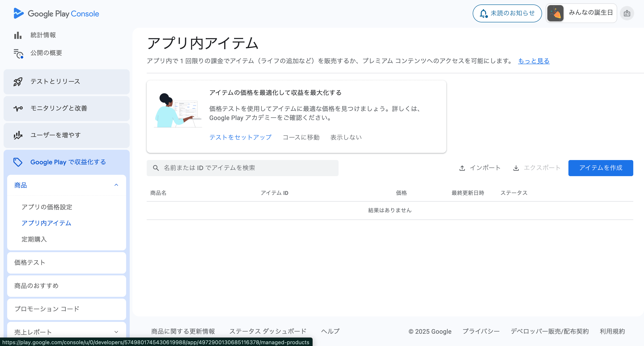Expand the ユーザーを増やす menu
Screen dimensions: 644x346
[x=66, y=135]
